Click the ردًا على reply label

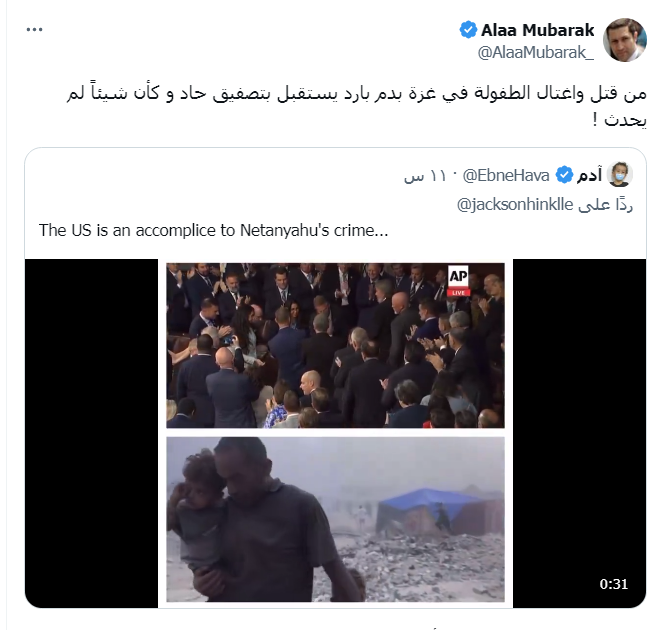click(x=605, y=204)
